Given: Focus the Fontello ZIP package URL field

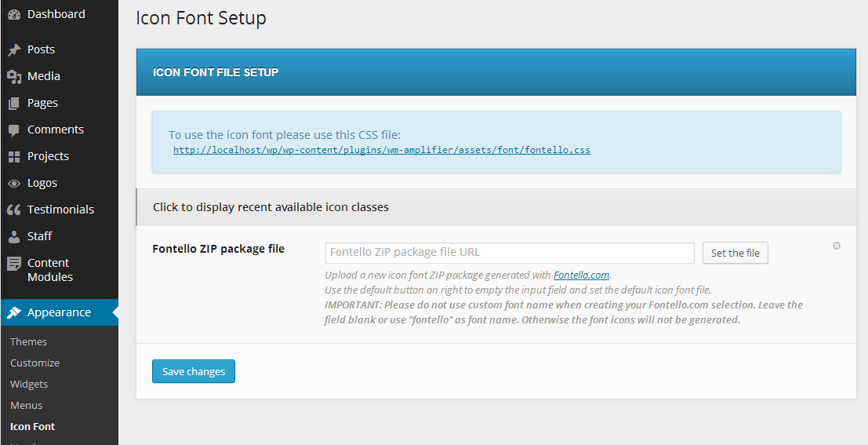Looking at the screenshot, I should click(x=510, y=253).
